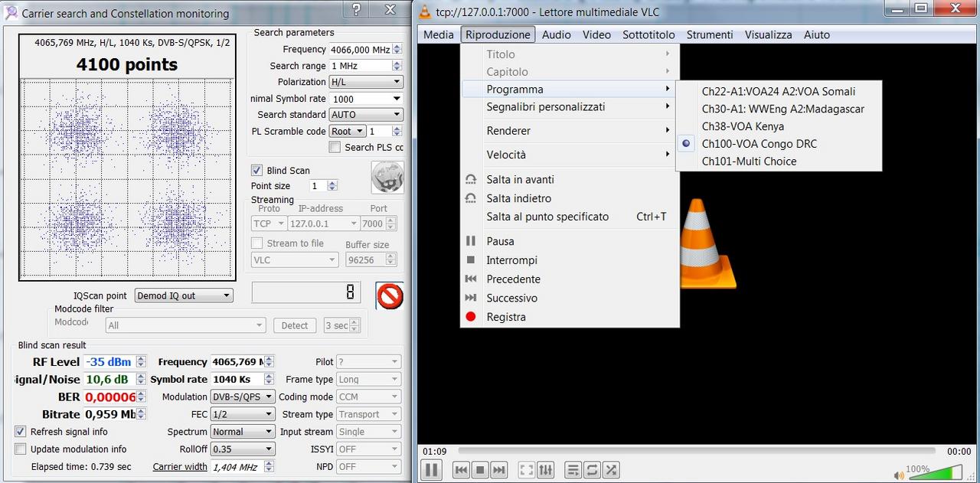The image size is (980, 483).
Task: Toggle VLC fullscreen mode icon
Action: coord(526,470)
